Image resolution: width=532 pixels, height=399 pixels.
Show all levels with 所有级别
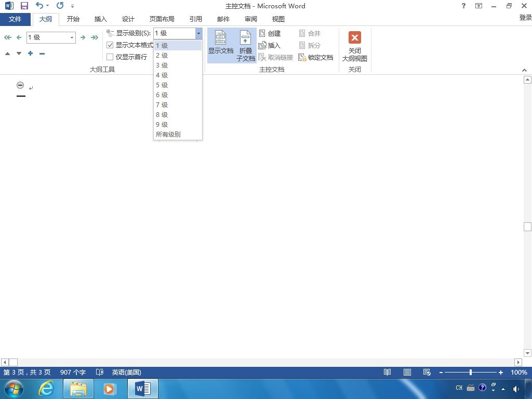(x=178, y=135)
